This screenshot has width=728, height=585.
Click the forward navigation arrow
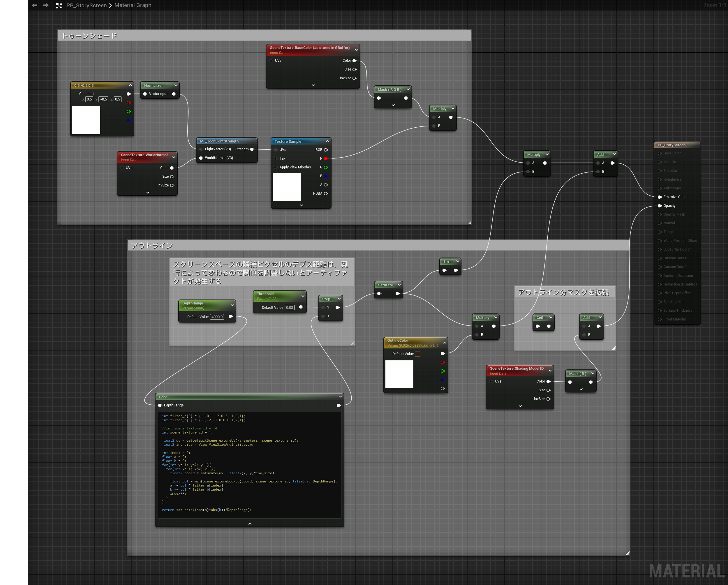tap(45, 6)
